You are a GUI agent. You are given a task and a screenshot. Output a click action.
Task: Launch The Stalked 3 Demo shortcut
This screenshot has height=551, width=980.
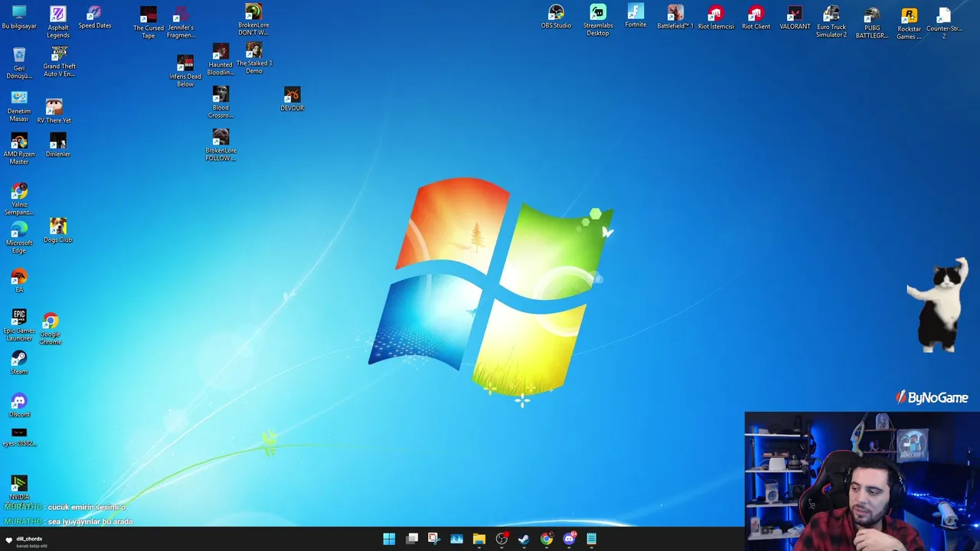click(254, 58)
